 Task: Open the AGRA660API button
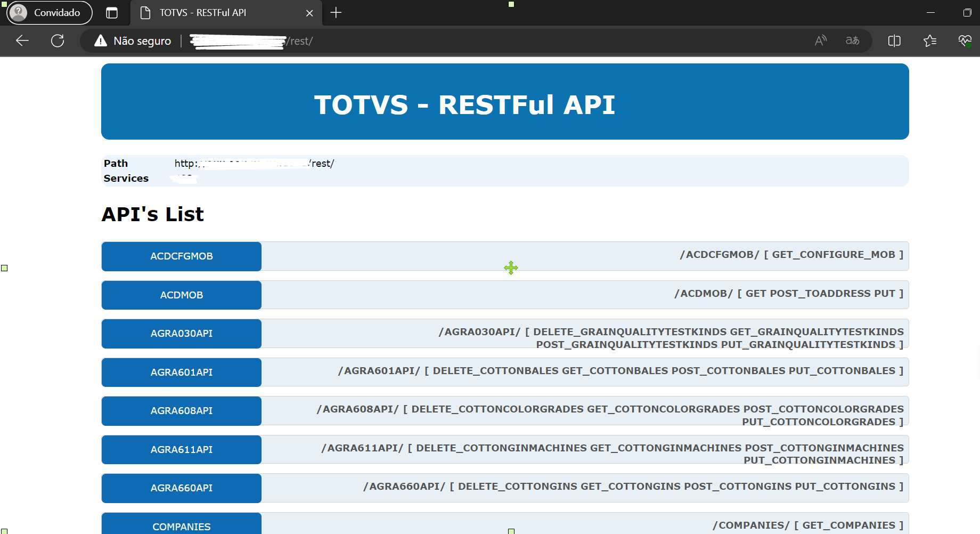(182, 488)
